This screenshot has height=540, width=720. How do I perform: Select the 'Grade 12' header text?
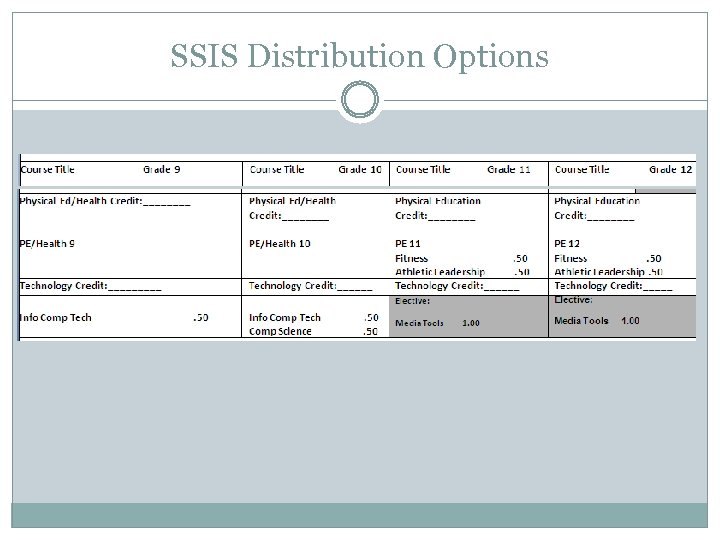670,169
